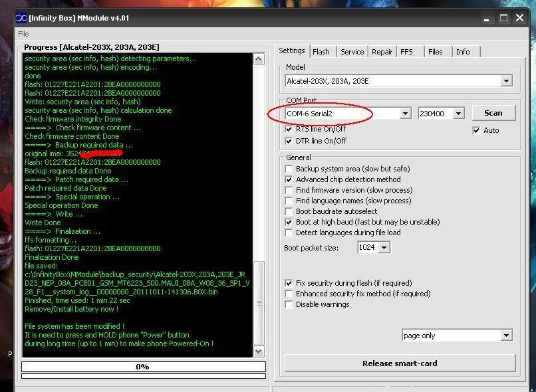Image resolution: width=536 pixels, height=392 pixels.
Task: Open the Boot packet size dropdown
Action: click(384, 248)
